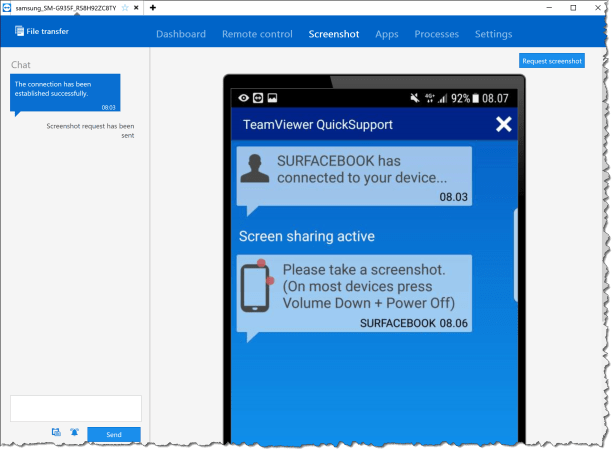Click the TeamViewer icon in phone status bar
615x453 pixels.
[x=258, y=98]
